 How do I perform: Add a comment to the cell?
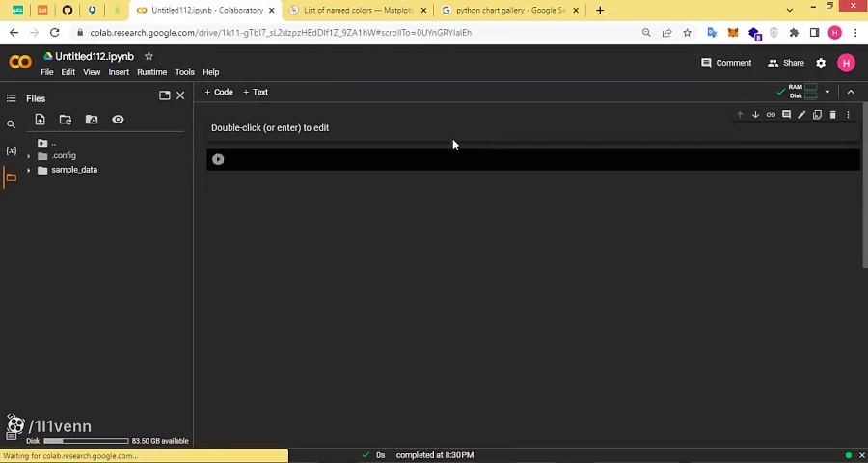click(786, 115)
